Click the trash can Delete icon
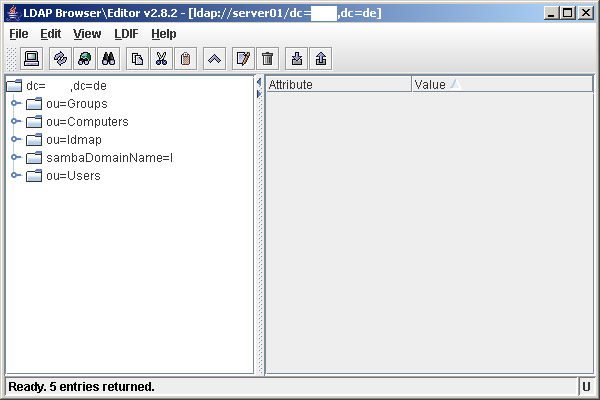The height and width of the screenshot is (400, 600). pyautogui.click(x=267, y=59)
